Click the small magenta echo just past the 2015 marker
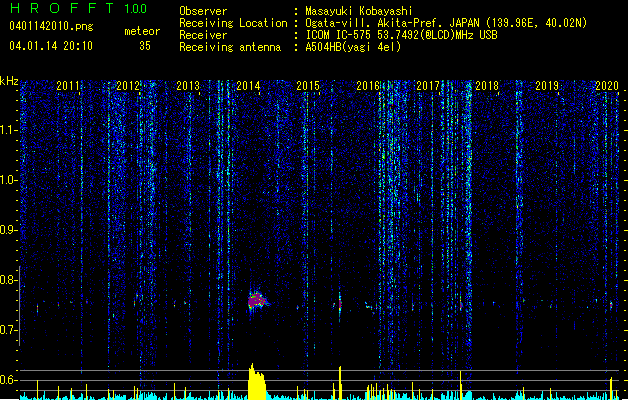The height and width of the screenshot is (400, 629). 340,304
